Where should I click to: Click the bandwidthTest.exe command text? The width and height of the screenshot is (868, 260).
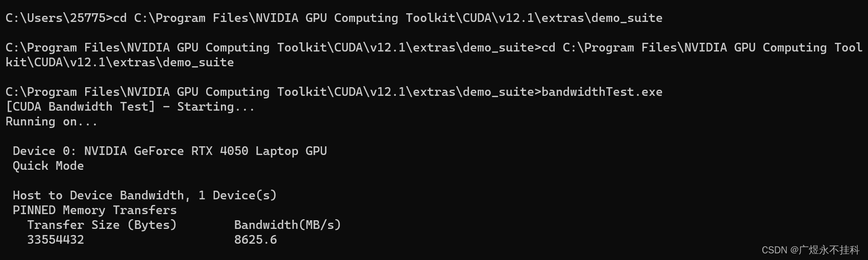point(602,92)
